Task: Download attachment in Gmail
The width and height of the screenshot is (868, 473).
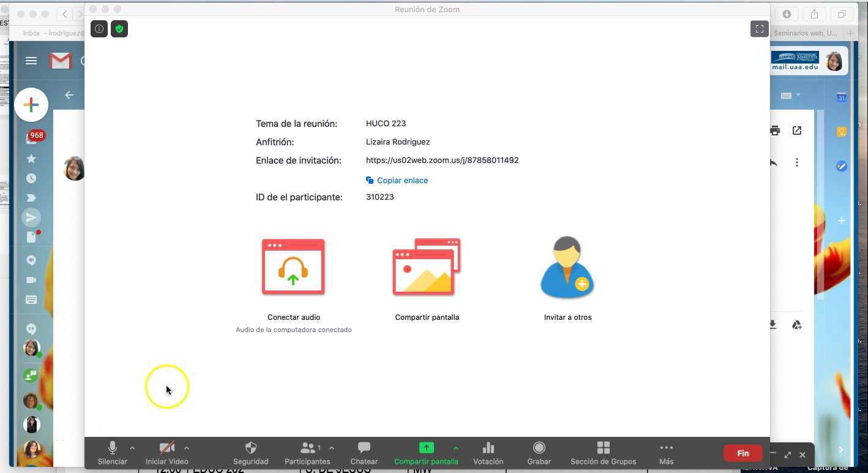Action: tap(773, 325)
